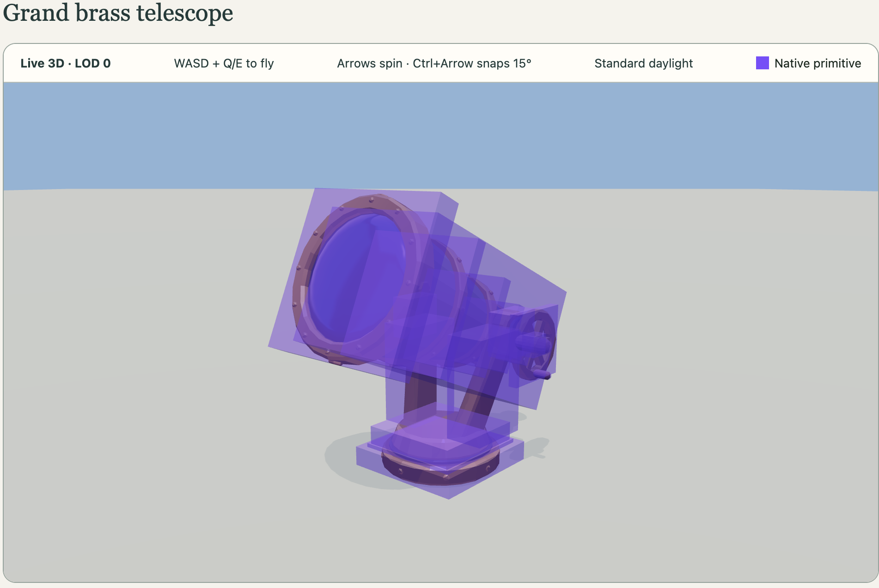
Task: Click "Arrows spin · Ctrl+Arrow snaps 15°" hint
Action: coord(434,63)
